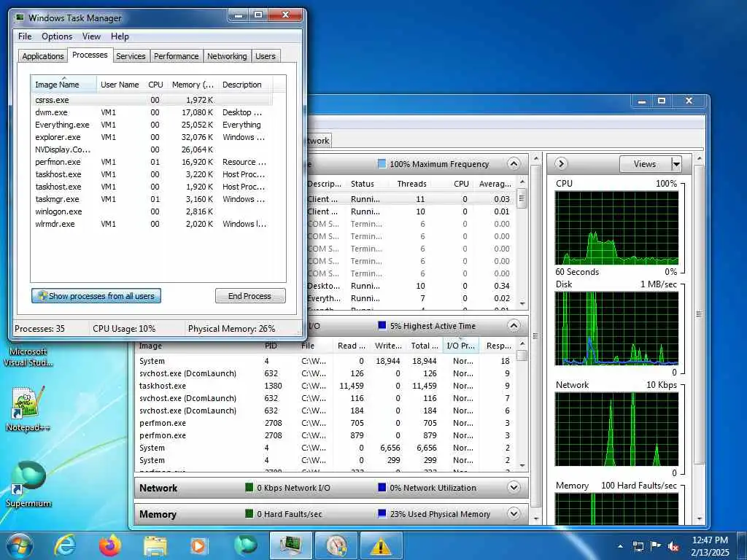Open Supermium browser from taskbar
This screenshot has height=560, width=747.
pos(245,545)
